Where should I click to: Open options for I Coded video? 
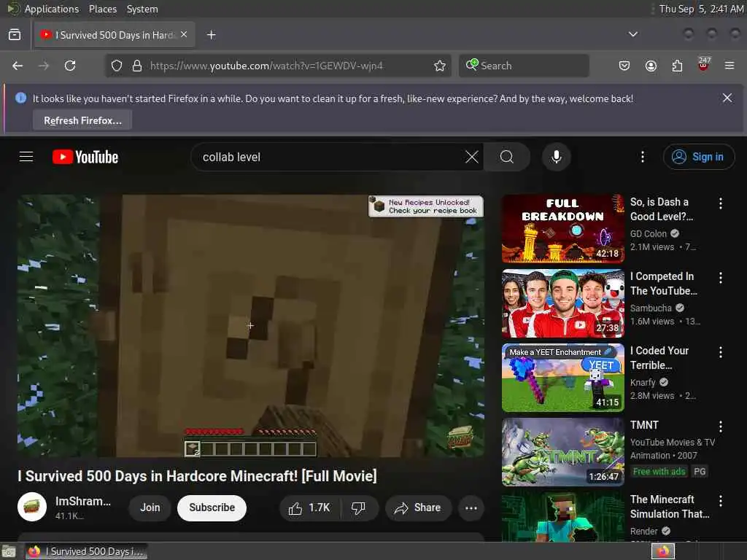[720, 352]
